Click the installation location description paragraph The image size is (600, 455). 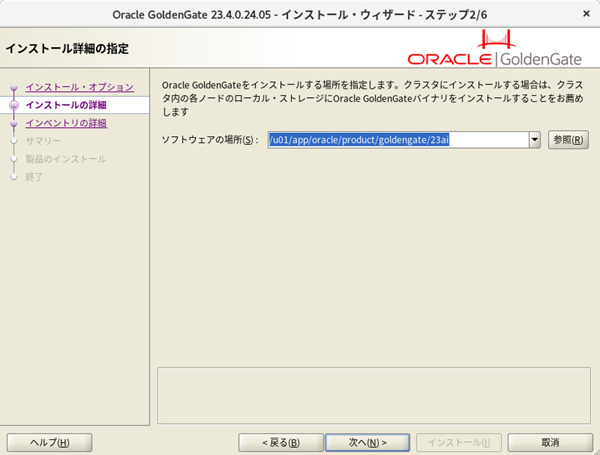click(x=373, y=98)
